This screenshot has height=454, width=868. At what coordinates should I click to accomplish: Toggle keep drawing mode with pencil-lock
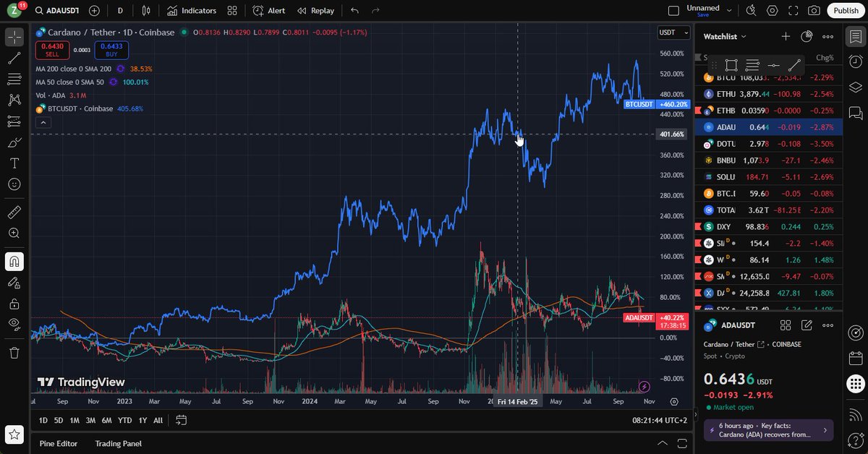[x=14, y=283]
